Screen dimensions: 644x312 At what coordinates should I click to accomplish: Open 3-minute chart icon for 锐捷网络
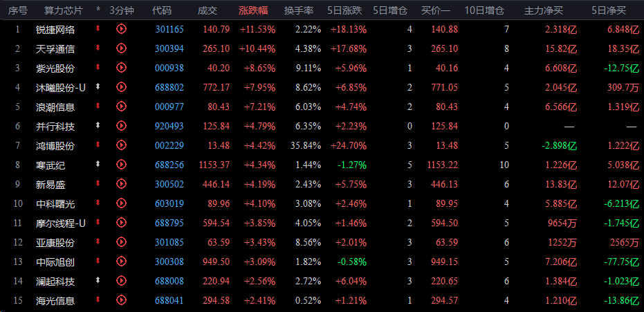pyautogui.click(x=121, y=29)
